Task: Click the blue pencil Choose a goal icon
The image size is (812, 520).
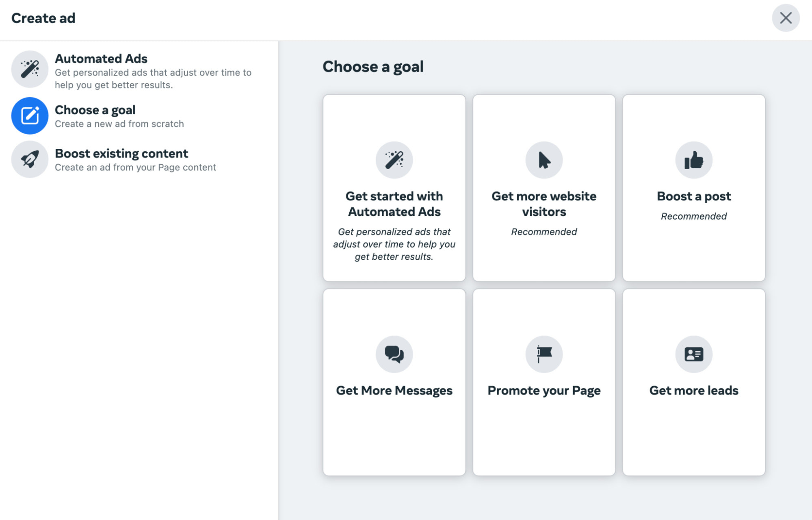Action: 30,116
